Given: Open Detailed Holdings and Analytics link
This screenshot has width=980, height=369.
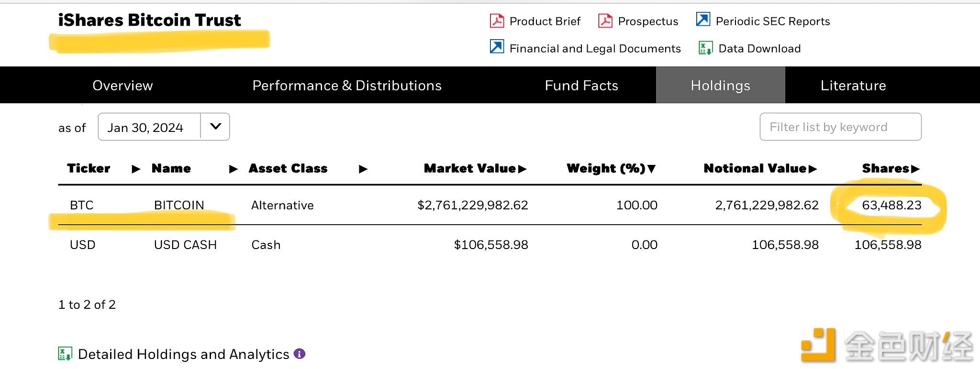Looking at the screenshot, I should point(183,354).
